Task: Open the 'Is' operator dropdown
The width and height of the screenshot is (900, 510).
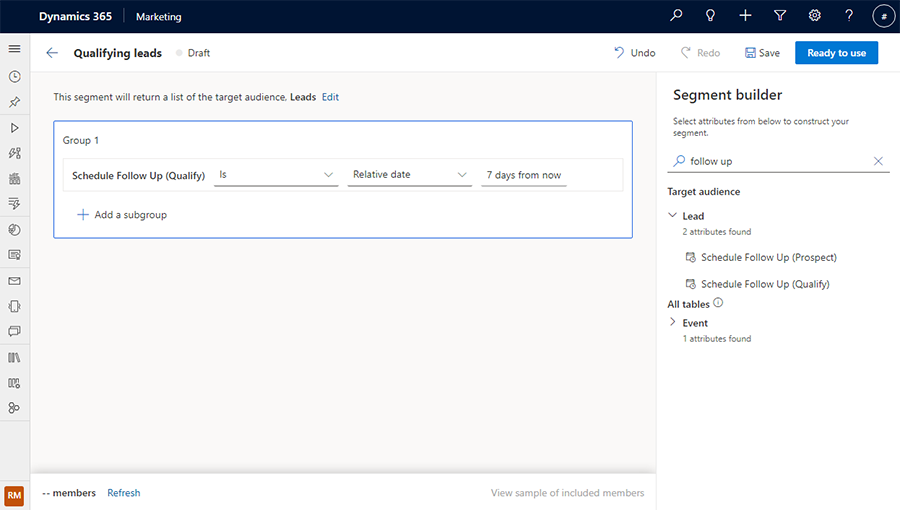Action: [x=276, y=175]
